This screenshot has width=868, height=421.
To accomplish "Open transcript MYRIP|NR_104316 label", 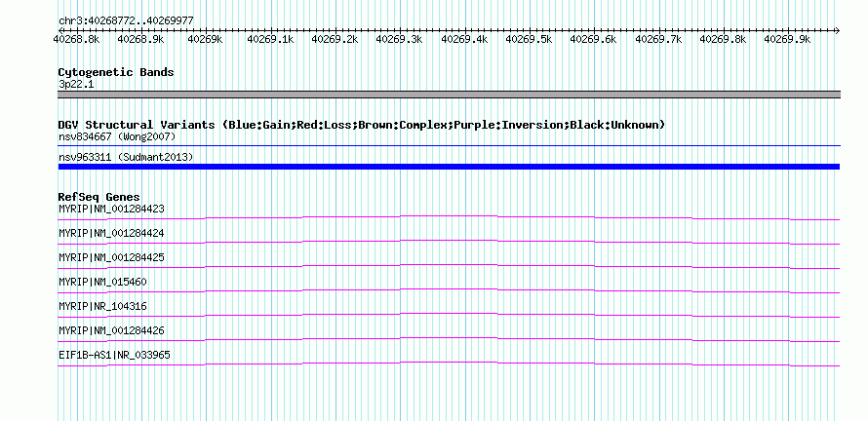I will coord(102,306).
